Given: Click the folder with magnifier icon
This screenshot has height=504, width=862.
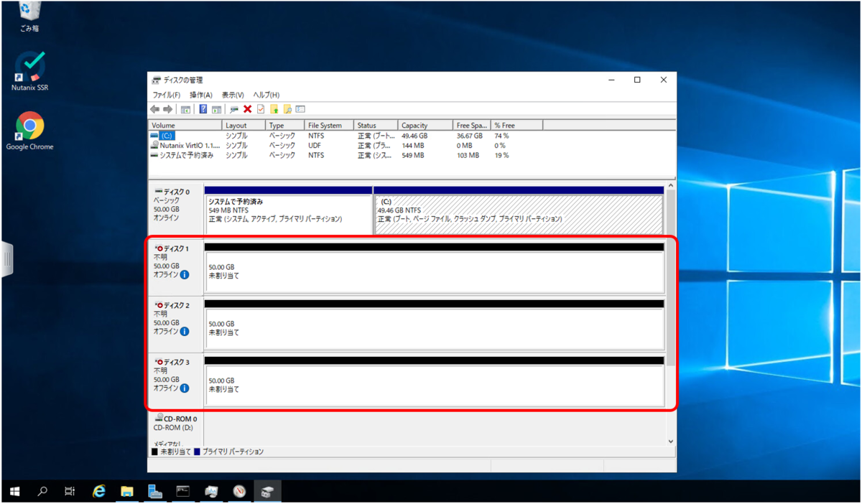Looking at the screenshot, I should 287,109.
